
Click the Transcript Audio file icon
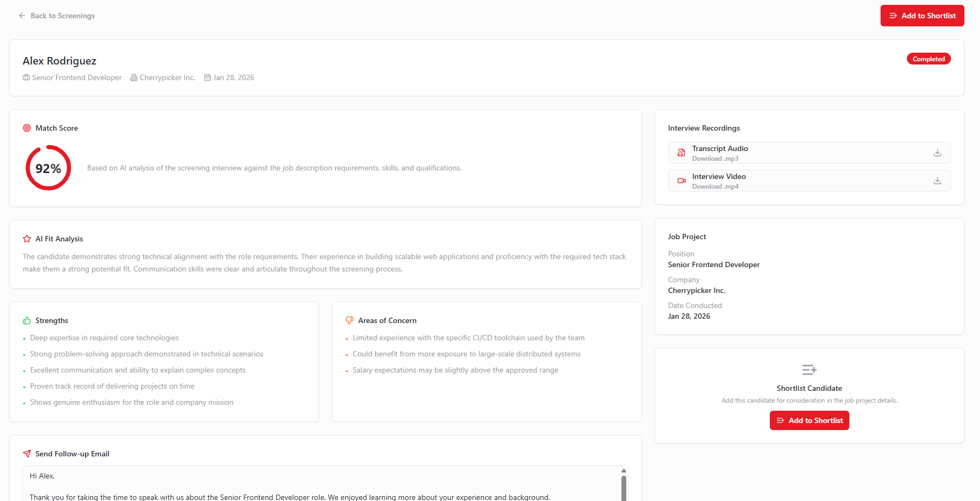coord(681,153)
